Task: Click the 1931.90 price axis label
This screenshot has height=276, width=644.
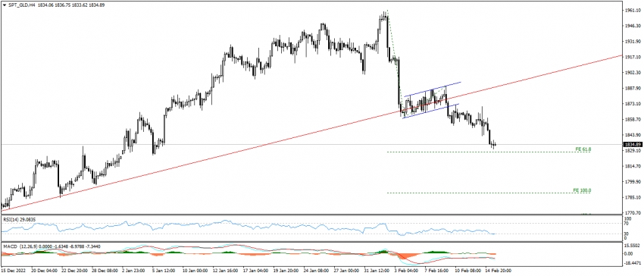Action: point(633,42)
